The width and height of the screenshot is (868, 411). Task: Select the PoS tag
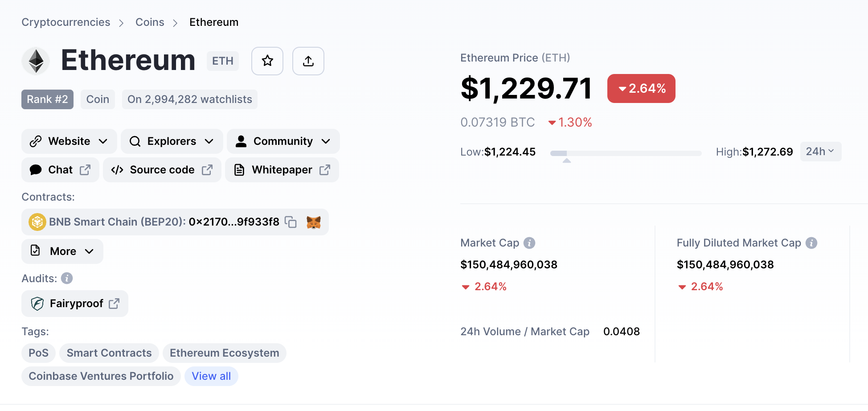tap(38, 353)
